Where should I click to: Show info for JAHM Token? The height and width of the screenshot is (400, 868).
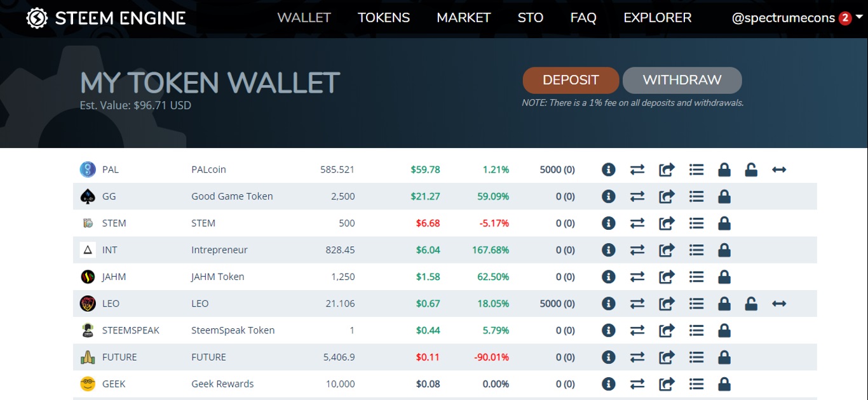point(609,277)
